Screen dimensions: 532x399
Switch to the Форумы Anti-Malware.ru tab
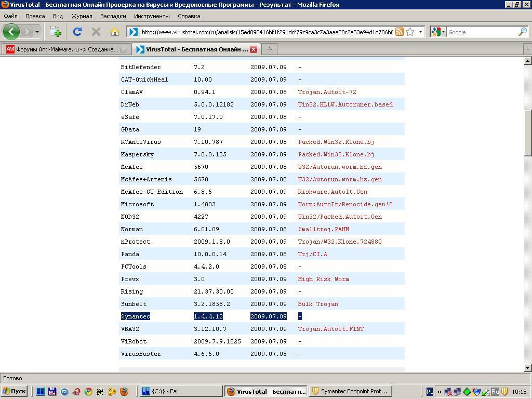(65, 49)
